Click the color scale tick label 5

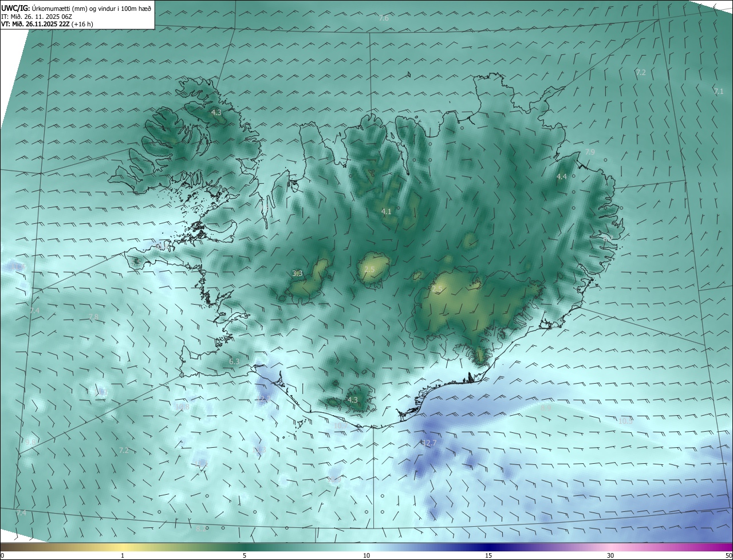245,555
